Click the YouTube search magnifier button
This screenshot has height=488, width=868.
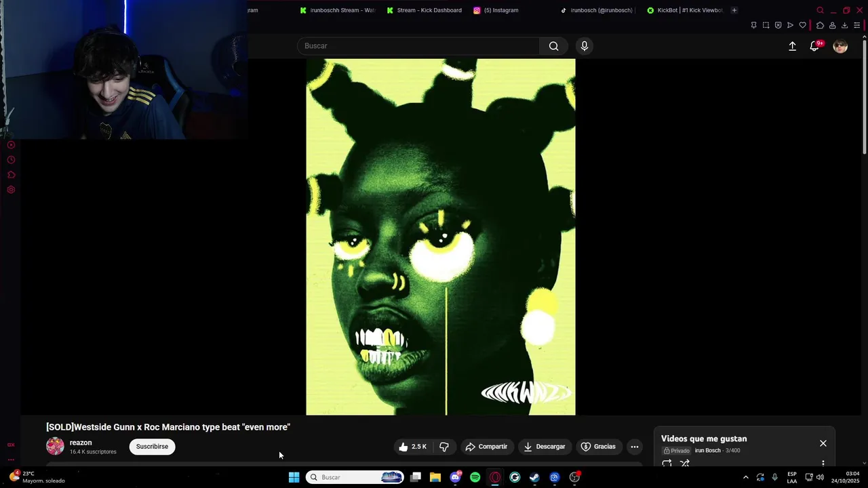554,46
